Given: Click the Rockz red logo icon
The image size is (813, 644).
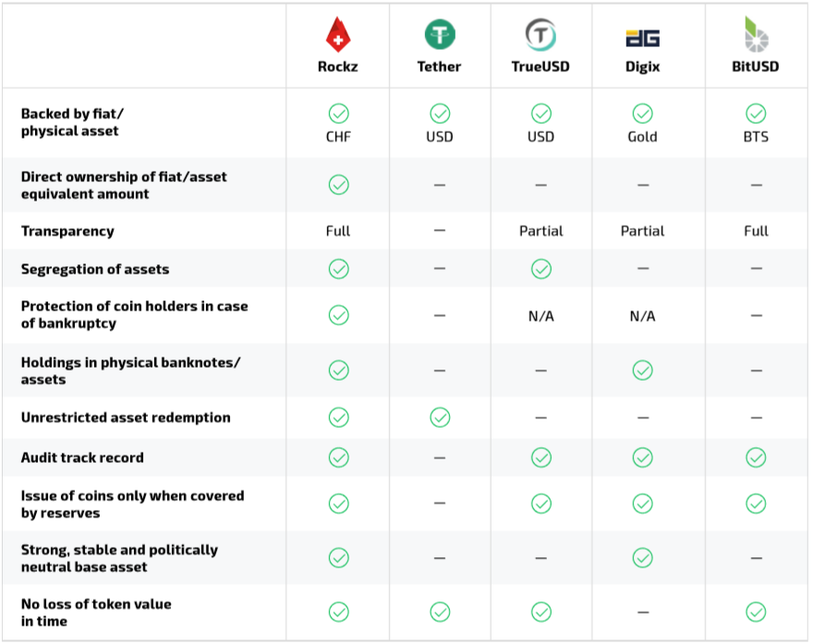Looking at the screenshot, I should click(x=338, y=35).
